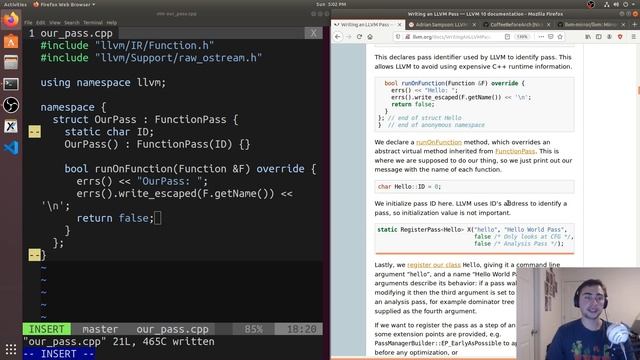This screenshot has height=360, width=640.
Task: Open Ubuntu Software in the dock
Action: click(x=11, y=42)
